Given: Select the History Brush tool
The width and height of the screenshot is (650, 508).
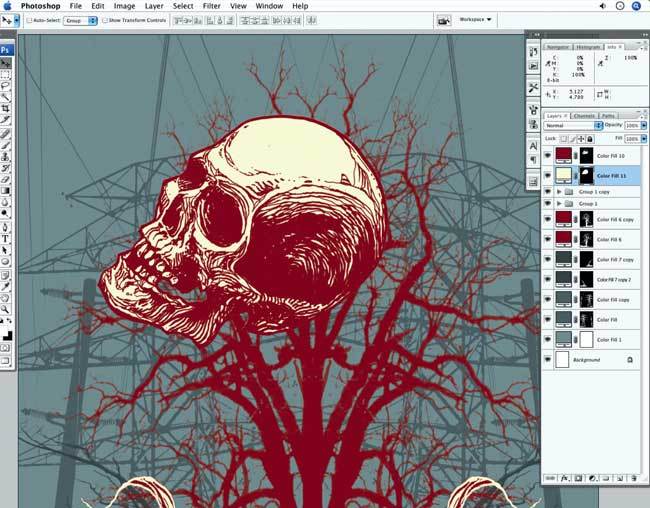Looking at the screenshot, I should (6, 168).
